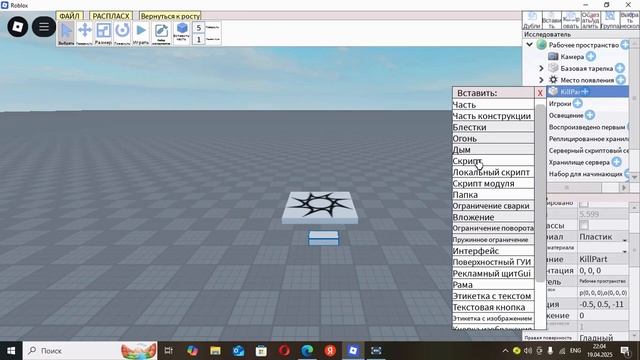Select the arrow Select tool
640x360 pixels.
[x=66, y=33]
